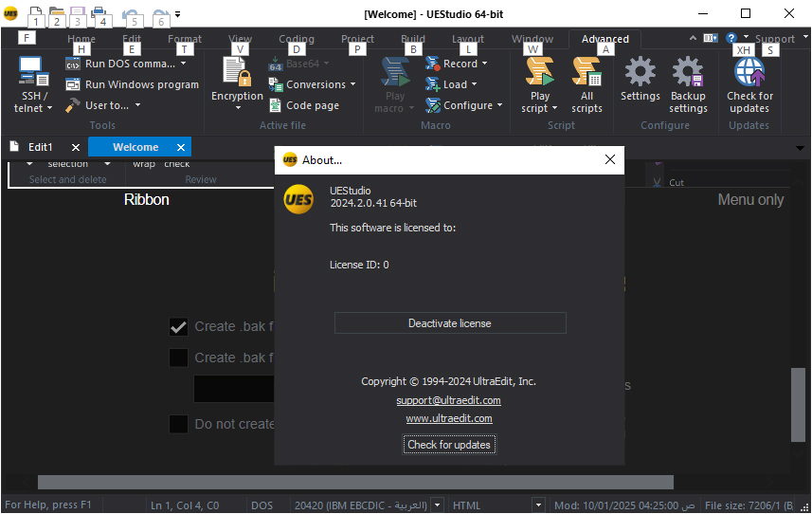Open encoding dropdown in status bar
Viewport: 812px width, 514px height.
(438, 505)
